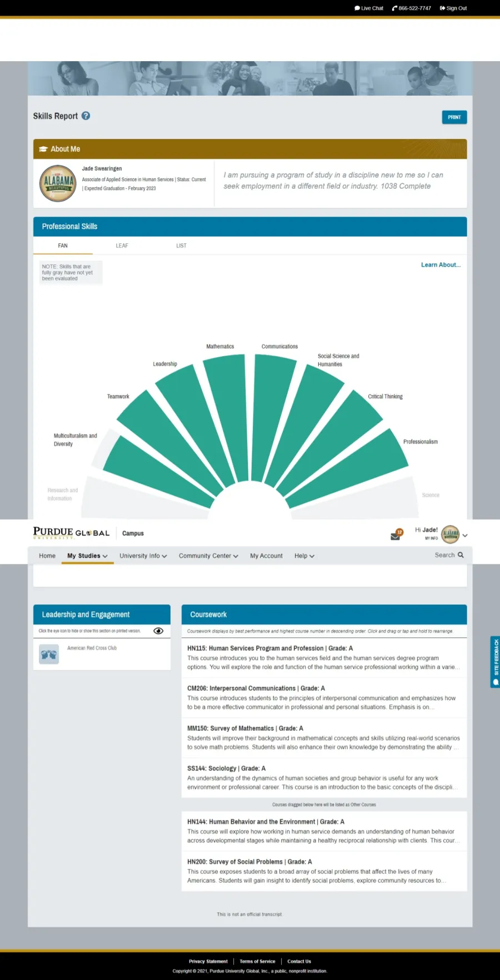
Task: Click the Purdue Global logo
Action: point(71,533)
